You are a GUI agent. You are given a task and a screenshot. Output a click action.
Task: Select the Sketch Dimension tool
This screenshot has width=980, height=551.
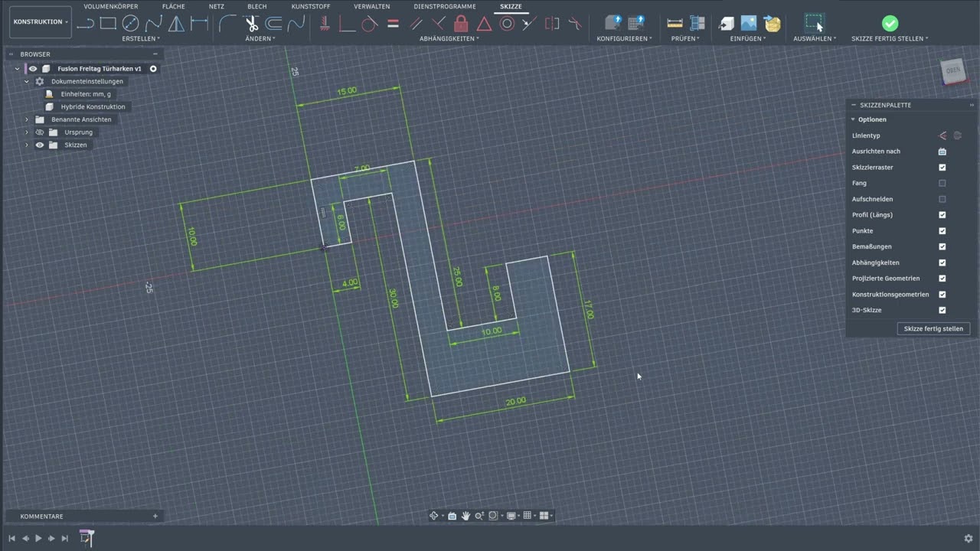tap(199, 24)
